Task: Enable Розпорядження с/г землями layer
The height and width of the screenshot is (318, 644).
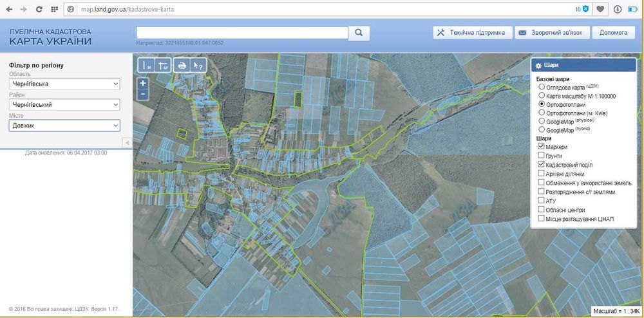Action: 541,192
